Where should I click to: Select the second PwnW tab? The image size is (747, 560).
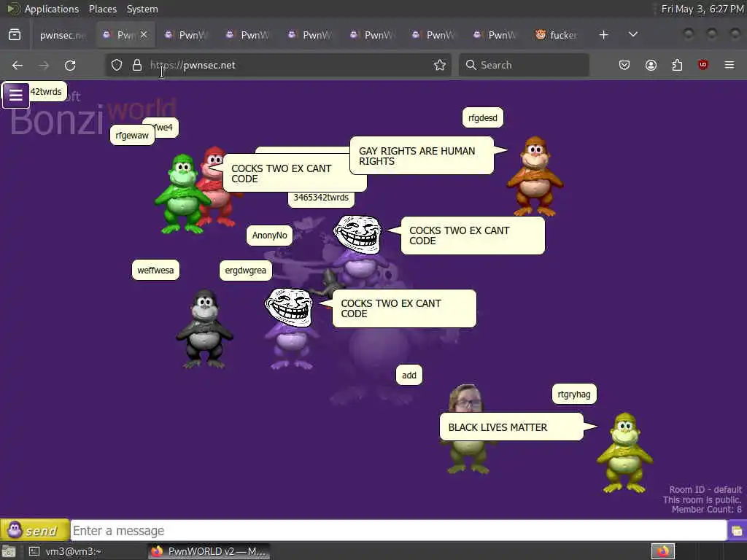click(x=248, y=35)
